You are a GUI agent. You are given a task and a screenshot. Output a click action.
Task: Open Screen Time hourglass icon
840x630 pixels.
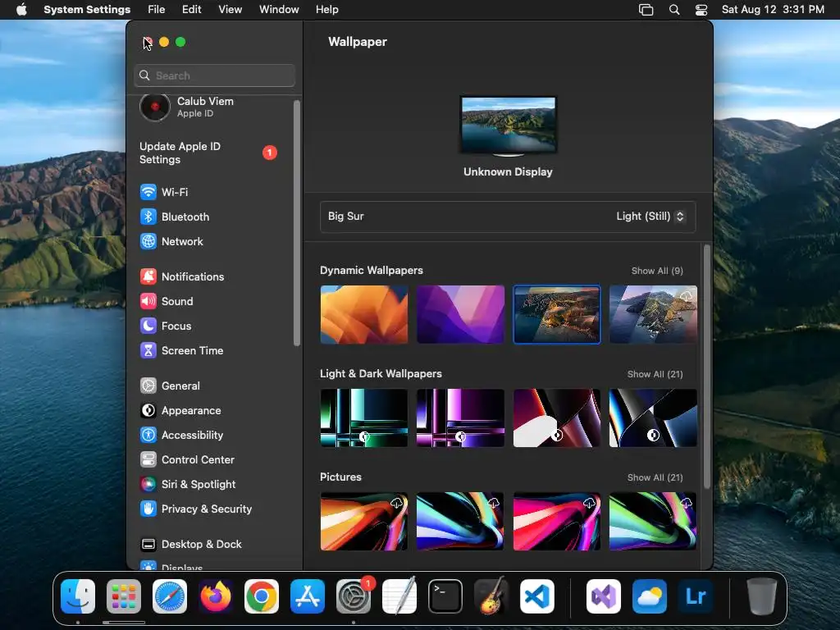click(148, 350)
